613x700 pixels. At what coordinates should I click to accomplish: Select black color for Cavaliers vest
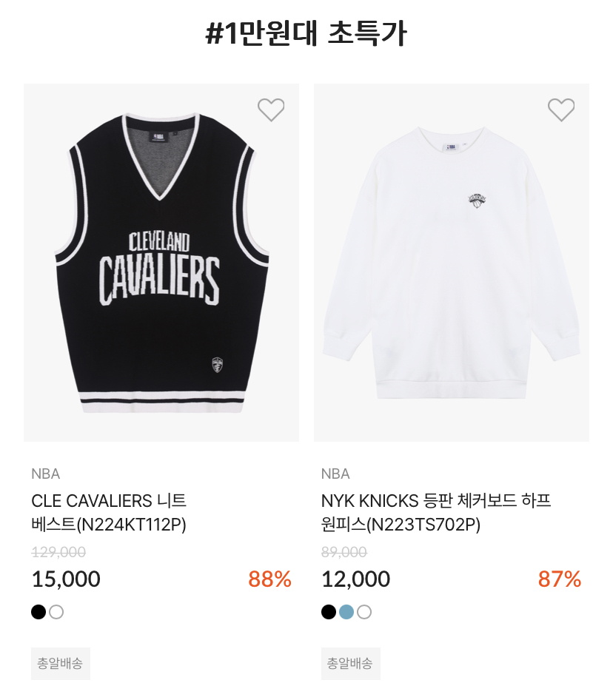pos(38,612)
